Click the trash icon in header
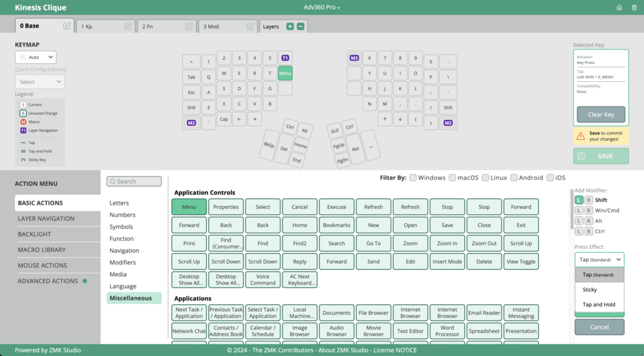Image resolution: width=644 pixels, height=356 pixels. 634,8
